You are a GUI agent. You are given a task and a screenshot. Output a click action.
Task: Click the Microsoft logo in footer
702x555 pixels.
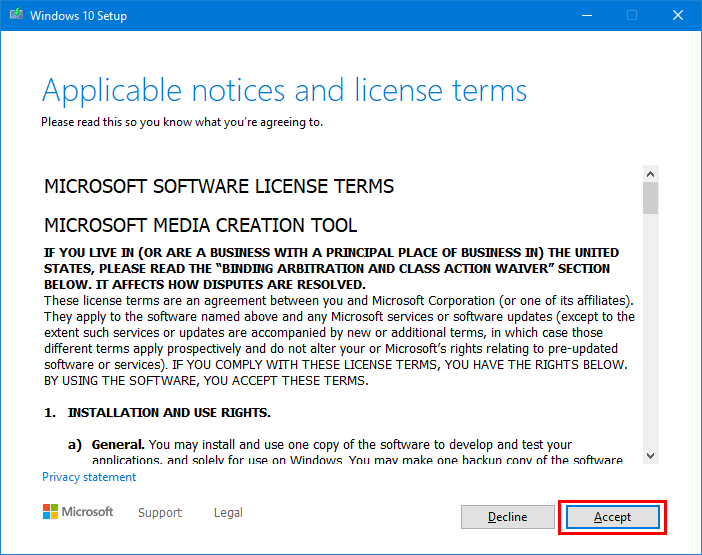(78, 512)
